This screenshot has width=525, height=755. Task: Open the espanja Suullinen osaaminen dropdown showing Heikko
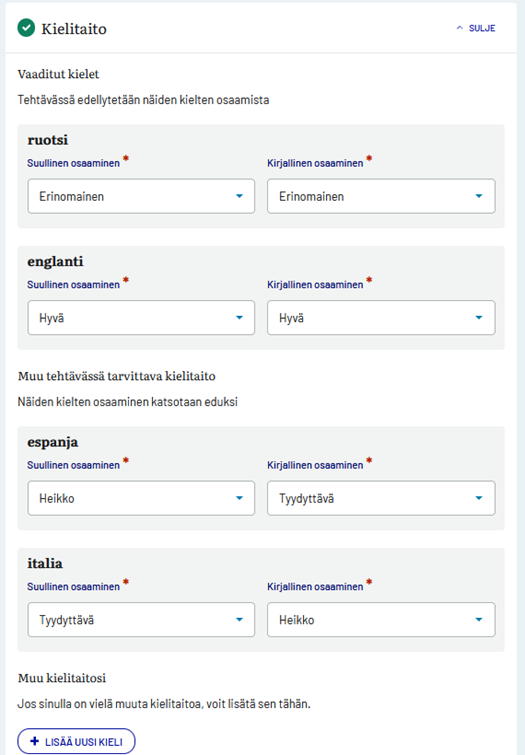141,498
